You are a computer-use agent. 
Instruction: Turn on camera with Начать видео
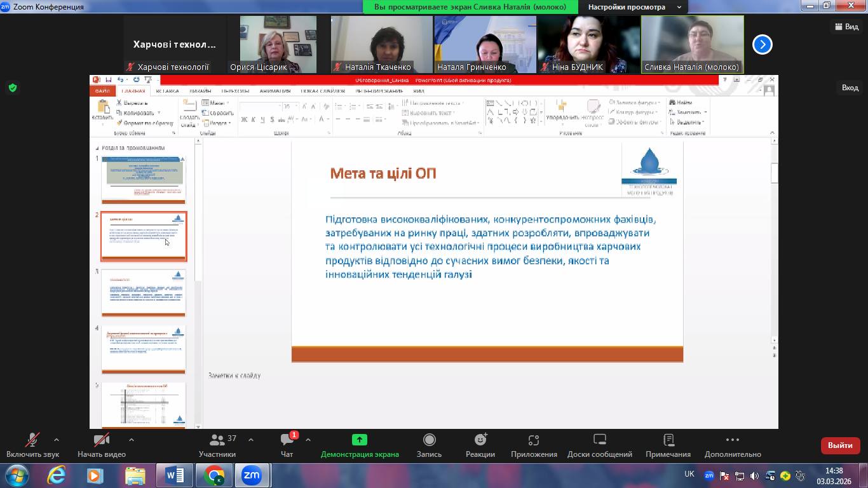(x=101, y=440)
